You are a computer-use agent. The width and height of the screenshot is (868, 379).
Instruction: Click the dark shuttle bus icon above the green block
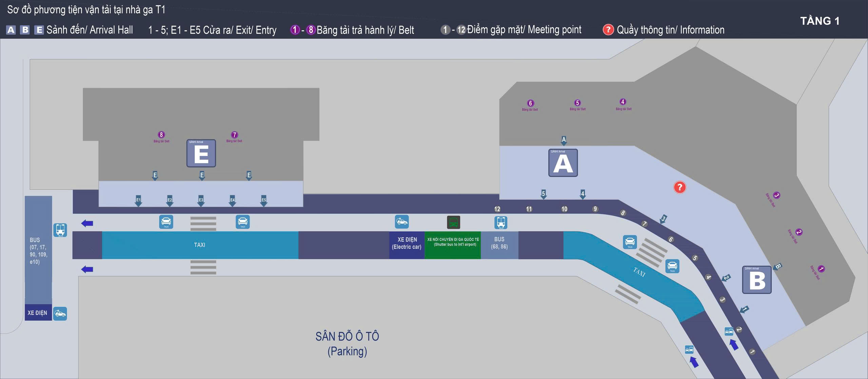click(x=453, y=223)
